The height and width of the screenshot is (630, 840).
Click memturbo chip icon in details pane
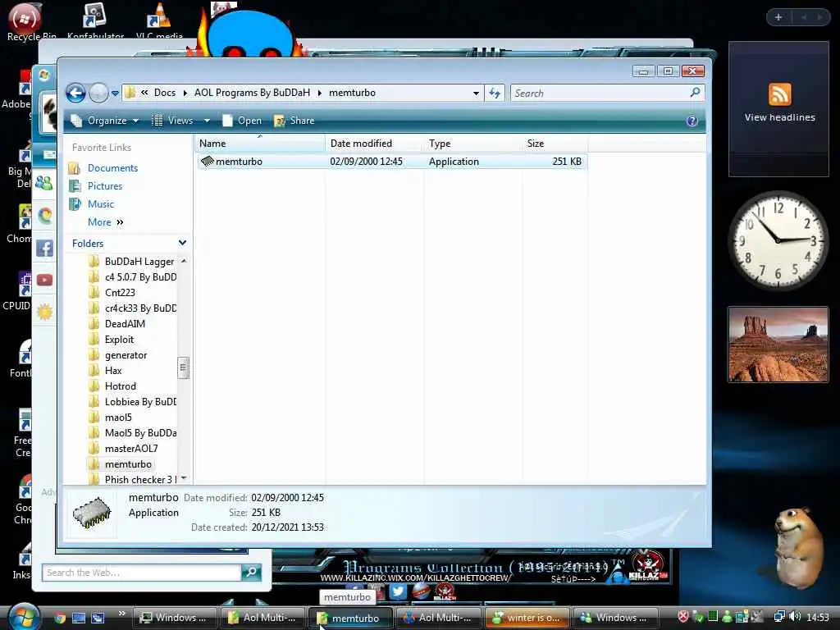tap(92, 513)
